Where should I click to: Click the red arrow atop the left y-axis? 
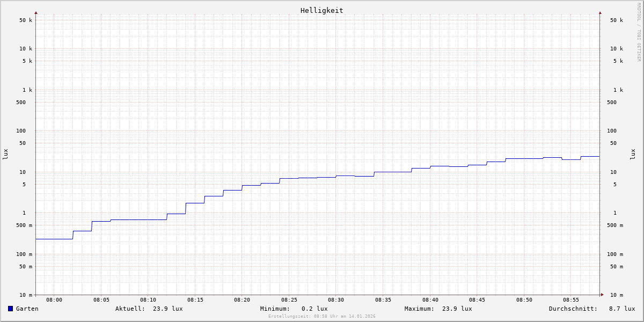[36, 12]
